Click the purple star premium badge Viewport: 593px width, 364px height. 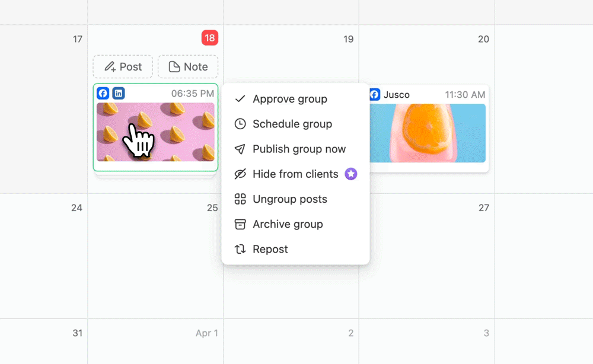(x=351, y=174)
